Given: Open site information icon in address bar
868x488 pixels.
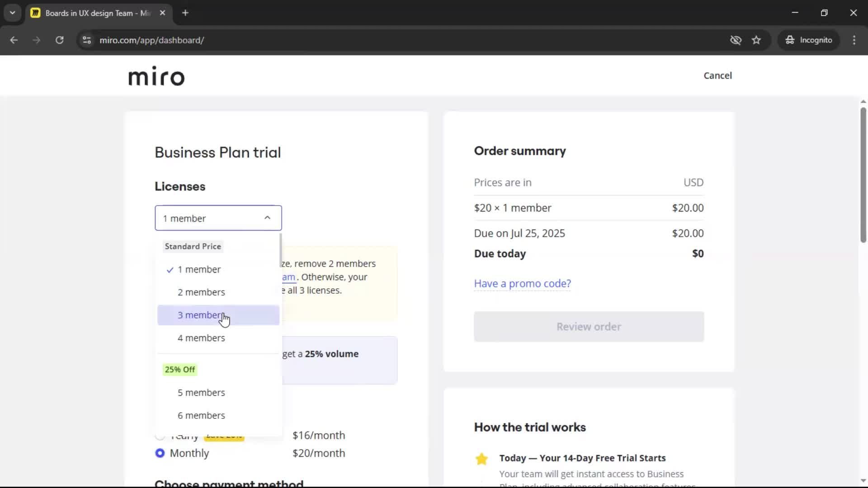Looking at the screenshot, I should point(86,40).
